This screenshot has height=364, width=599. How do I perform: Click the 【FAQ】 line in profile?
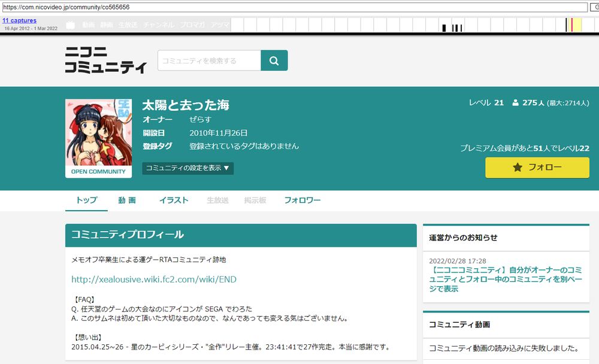84,299
